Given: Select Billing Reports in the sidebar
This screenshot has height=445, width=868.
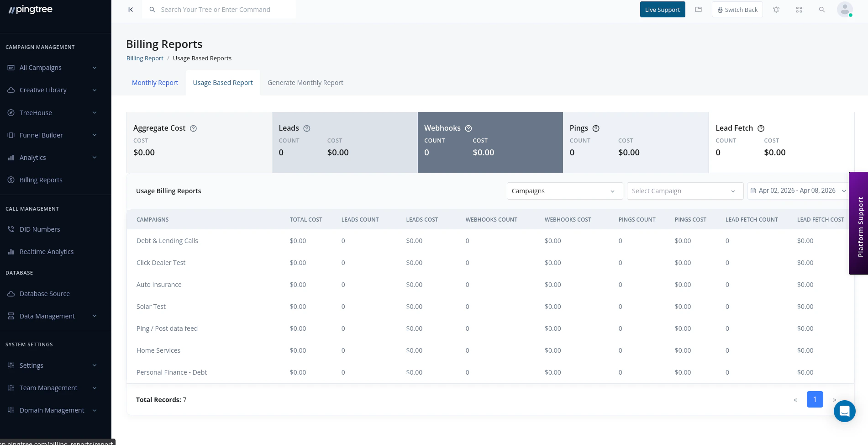Looking at the screenshot, I should (41, 180).
